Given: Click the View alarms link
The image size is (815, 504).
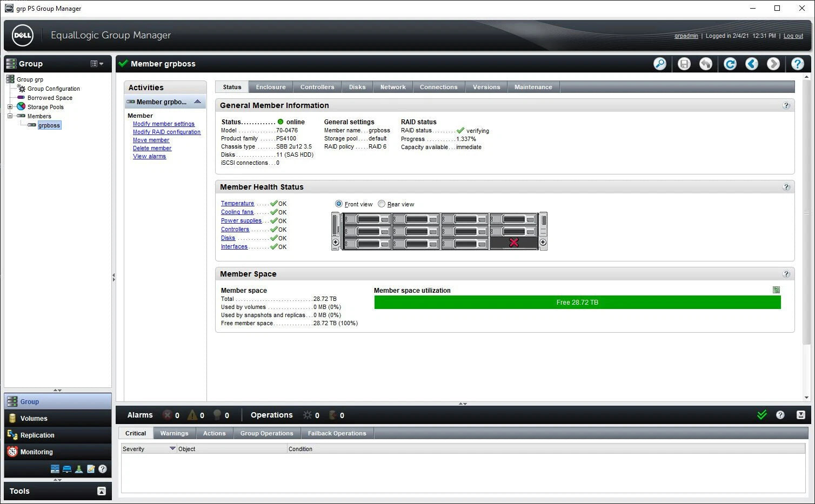Looking at the screenshot, I should (x=150, y=156).
